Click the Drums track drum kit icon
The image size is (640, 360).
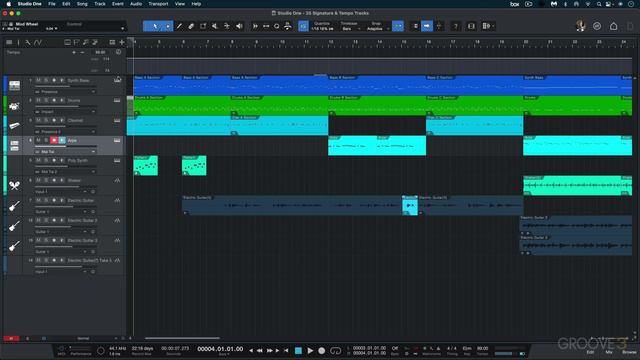[x=14, y=106]
